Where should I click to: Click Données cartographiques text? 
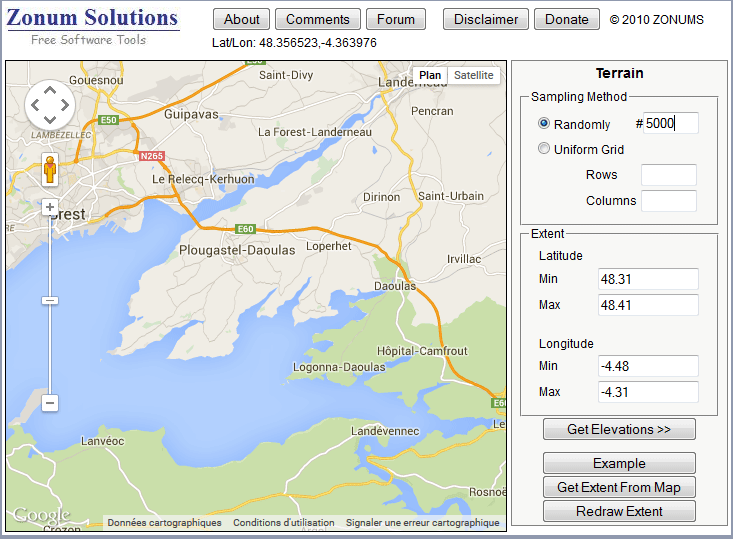click(165, 523)
